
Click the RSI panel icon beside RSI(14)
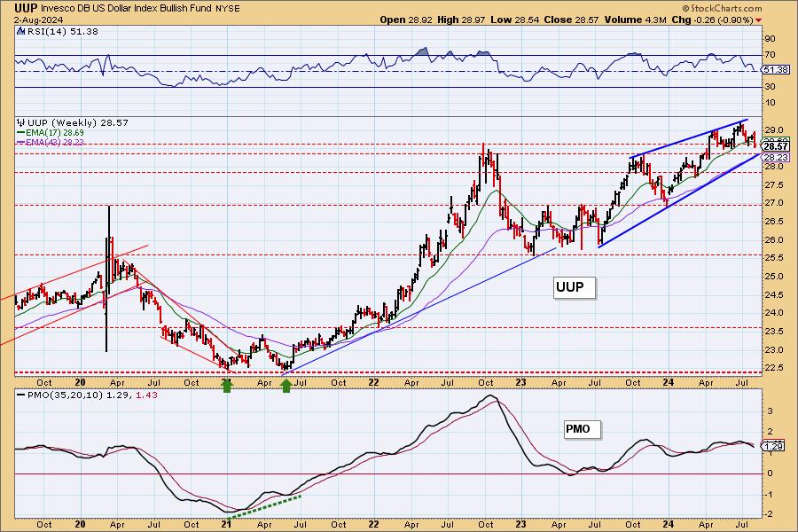pos(20,31)
